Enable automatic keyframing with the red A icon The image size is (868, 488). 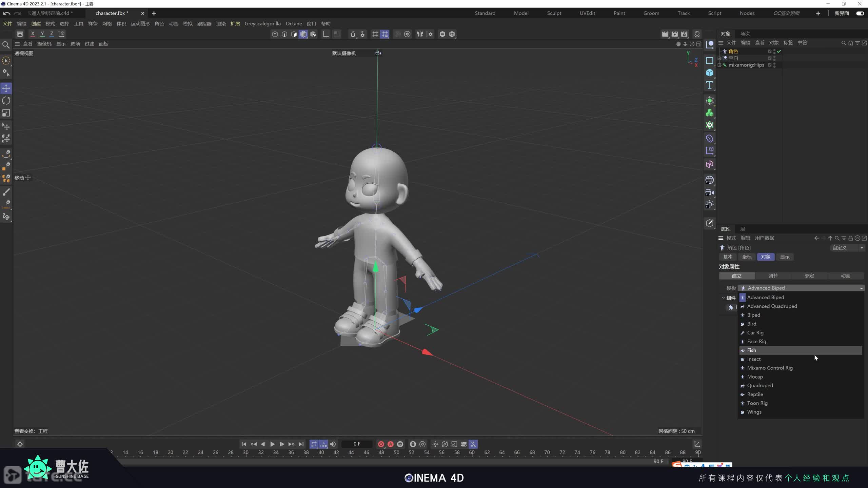pos(391,444)
